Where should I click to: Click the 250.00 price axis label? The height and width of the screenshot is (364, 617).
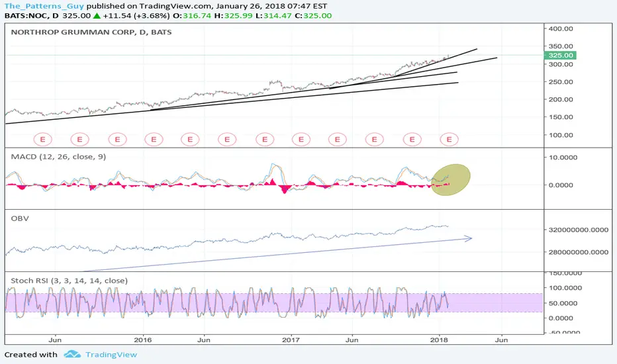[561, 82]
